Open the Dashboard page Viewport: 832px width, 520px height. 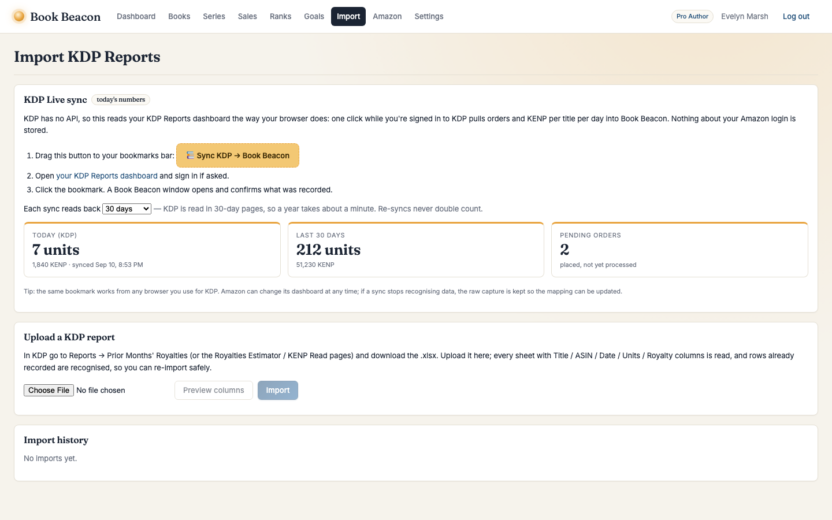pyautogui.click(x=136, y=16)
